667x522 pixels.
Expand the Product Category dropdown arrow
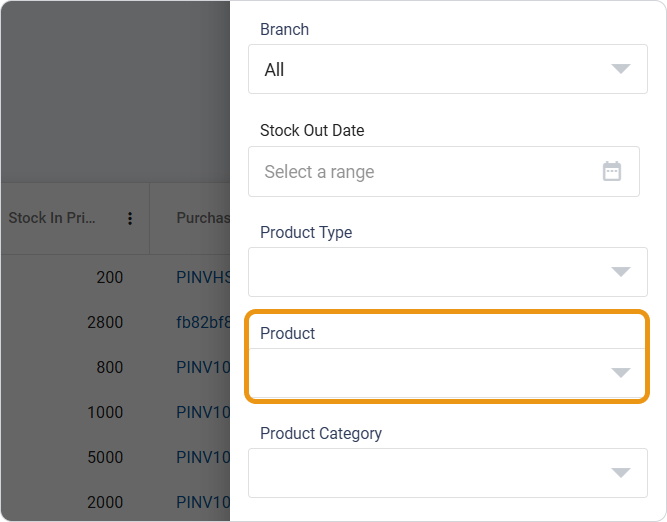point(620,473)
